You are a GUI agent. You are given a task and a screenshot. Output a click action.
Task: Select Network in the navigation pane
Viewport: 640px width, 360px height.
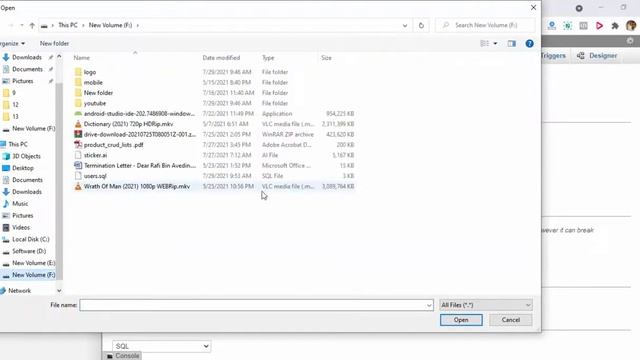point(19,291)
